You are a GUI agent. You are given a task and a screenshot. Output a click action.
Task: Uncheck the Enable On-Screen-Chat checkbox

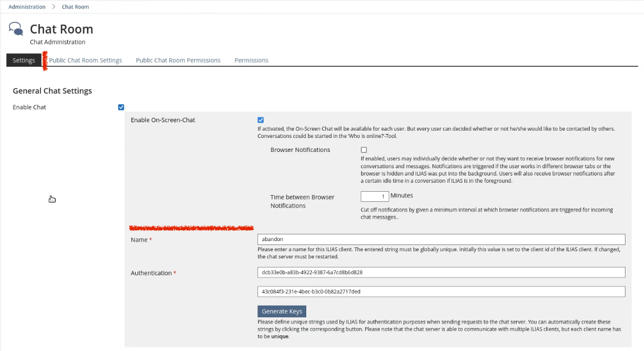click(260, 120)
